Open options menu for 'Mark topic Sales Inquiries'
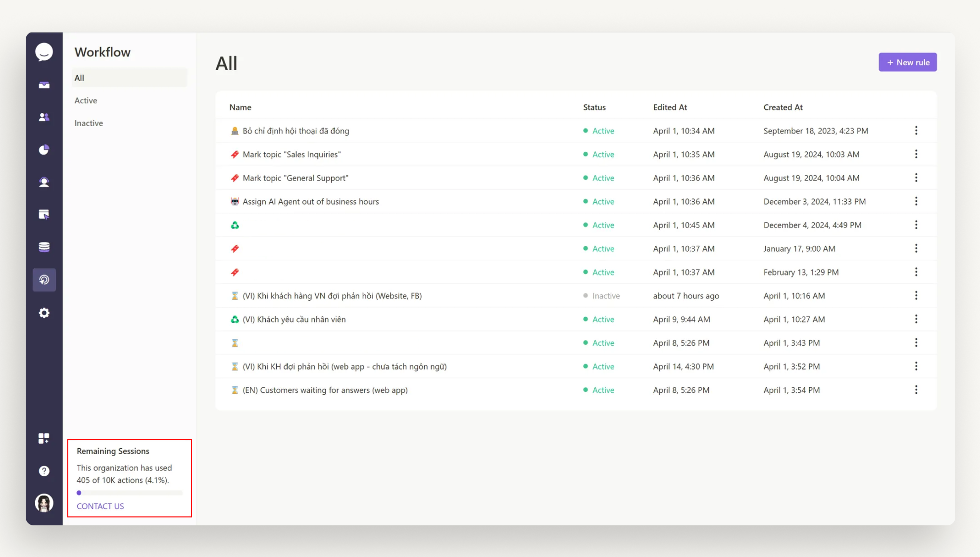980x557 pixels. coord(916,154)
